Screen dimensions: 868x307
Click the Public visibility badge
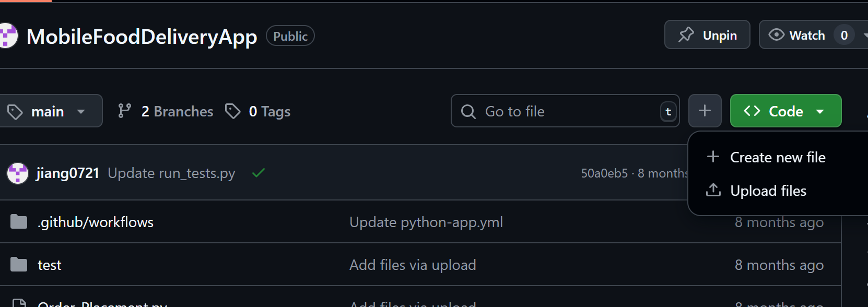coord(290,36)
